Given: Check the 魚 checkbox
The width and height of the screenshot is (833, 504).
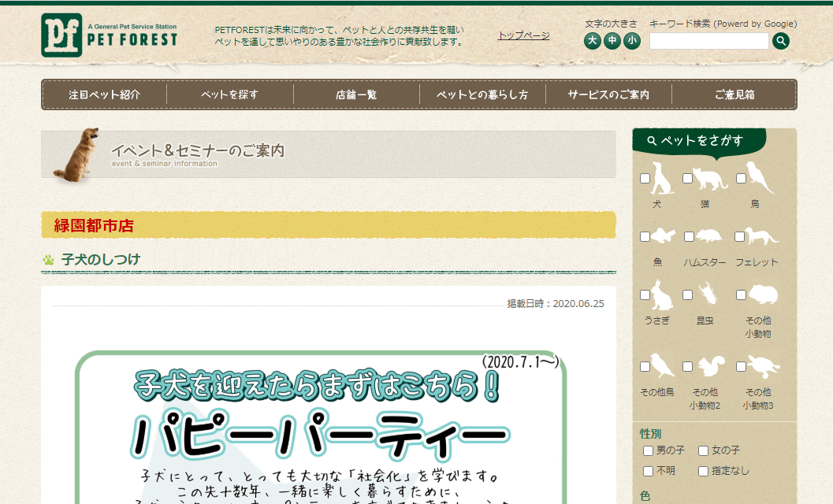Looking at the screenshot, I should pyautogui.click(x=645, y=237).
